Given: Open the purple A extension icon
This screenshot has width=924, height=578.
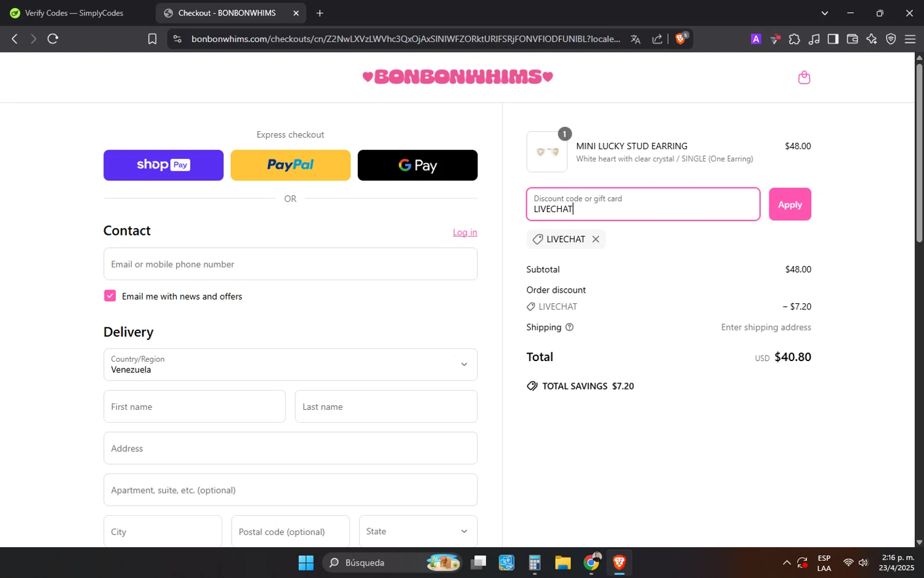Looking at the screenshot, I should tap(756, 39).
